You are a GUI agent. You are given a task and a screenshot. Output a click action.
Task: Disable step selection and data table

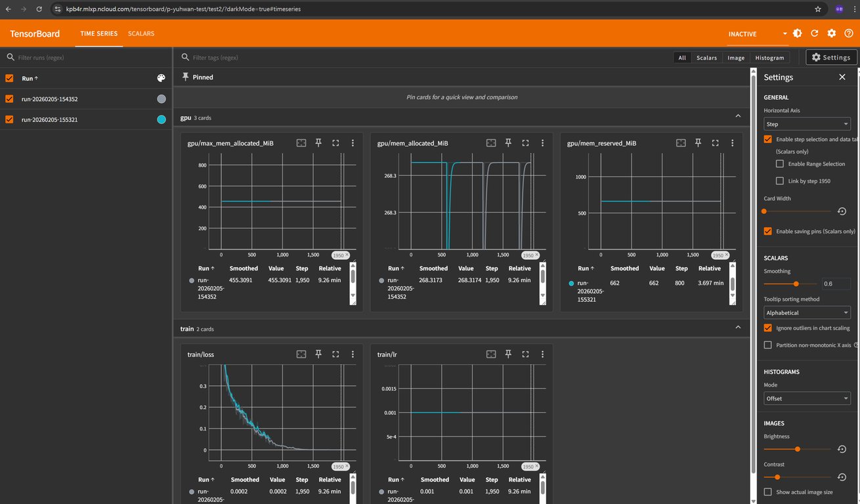[x=768, y=139]
